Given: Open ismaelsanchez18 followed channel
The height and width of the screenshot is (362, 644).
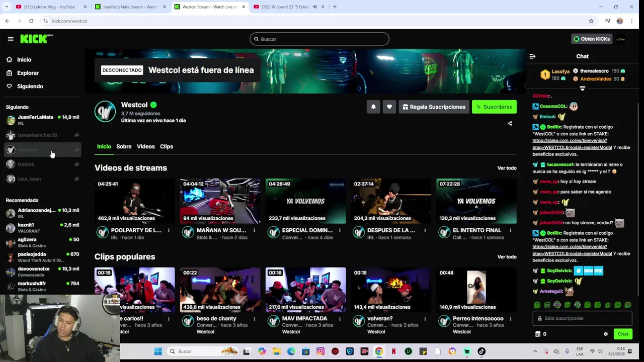Looking at the screenshot, I should 42,135.
